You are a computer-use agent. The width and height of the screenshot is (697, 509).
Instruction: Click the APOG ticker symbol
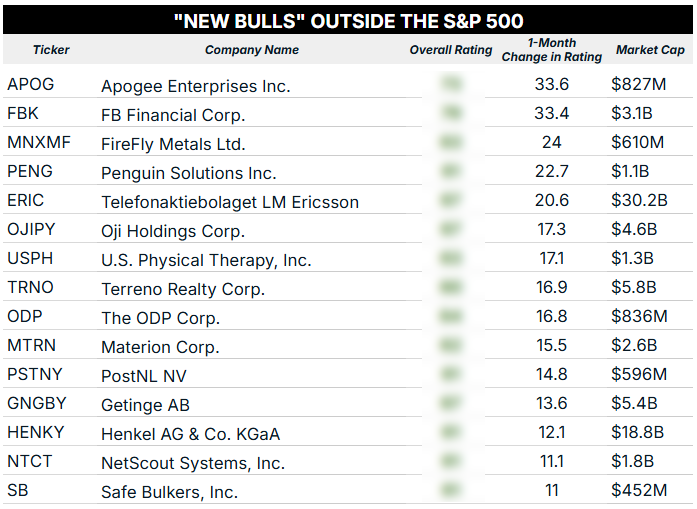point(30,85)
